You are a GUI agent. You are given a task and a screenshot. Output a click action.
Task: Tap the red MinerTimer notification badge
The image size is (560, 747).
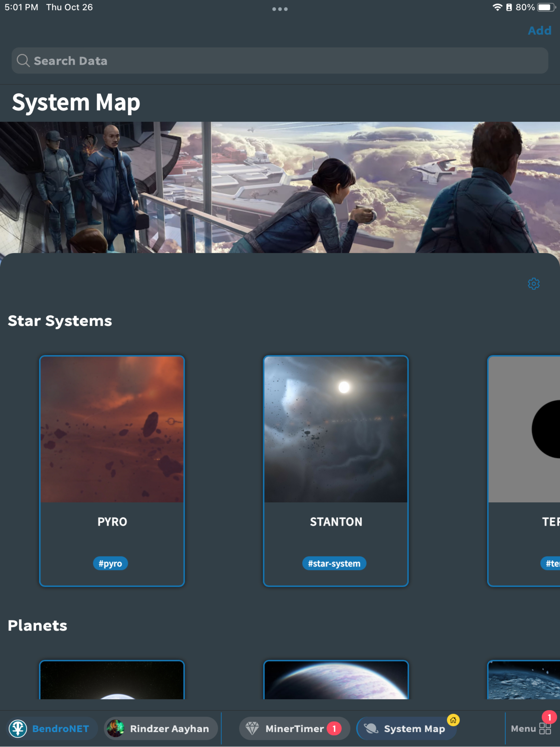(x=334, y=728)
